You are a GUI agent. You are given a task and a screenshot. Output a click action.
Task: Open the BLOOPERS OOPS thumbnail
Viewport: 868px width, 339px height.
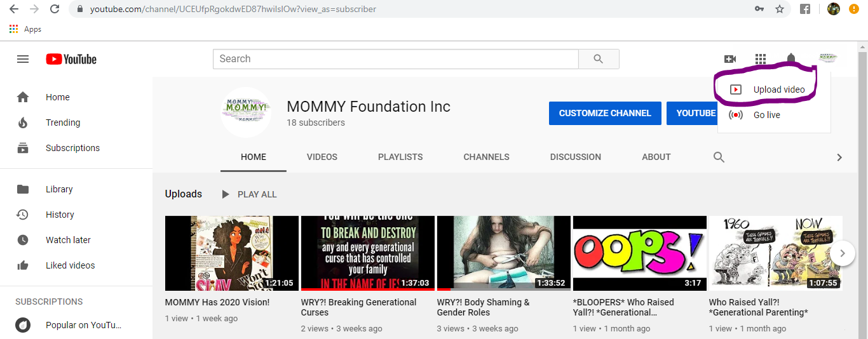click(x=640, y=253)
